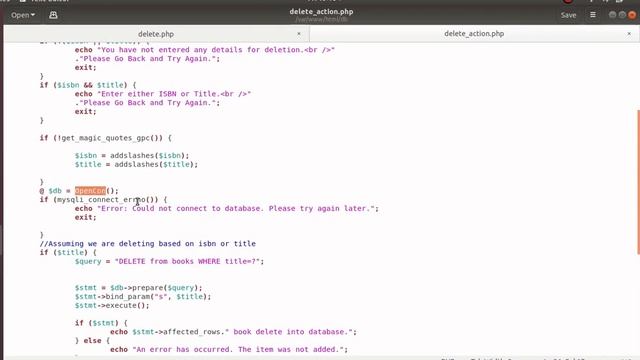
Task: Click the 'if ($stmt) {' line
Action: pyautogui.click(x=101, y=323)
